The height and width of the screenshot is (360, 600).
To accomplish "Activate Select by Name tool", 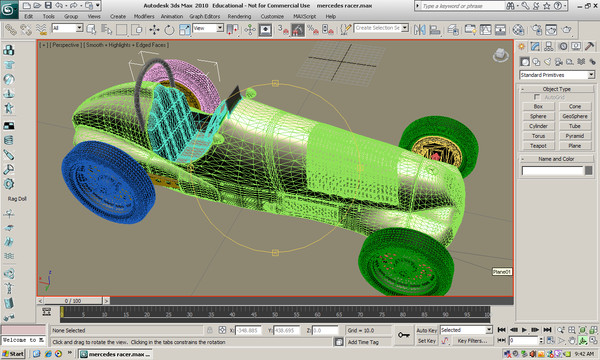I will 106,29.
